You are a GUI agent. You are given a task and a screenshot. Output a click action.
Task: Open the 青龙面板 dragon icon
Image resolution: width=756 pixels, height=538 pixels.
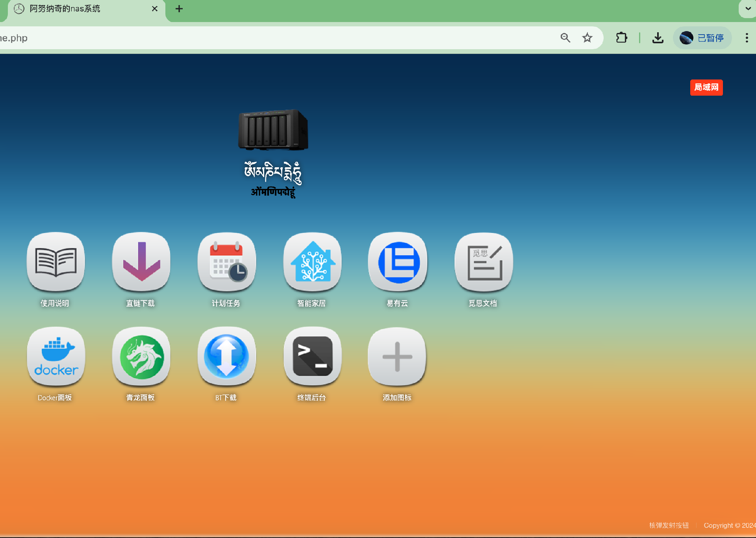pos(141,356)
